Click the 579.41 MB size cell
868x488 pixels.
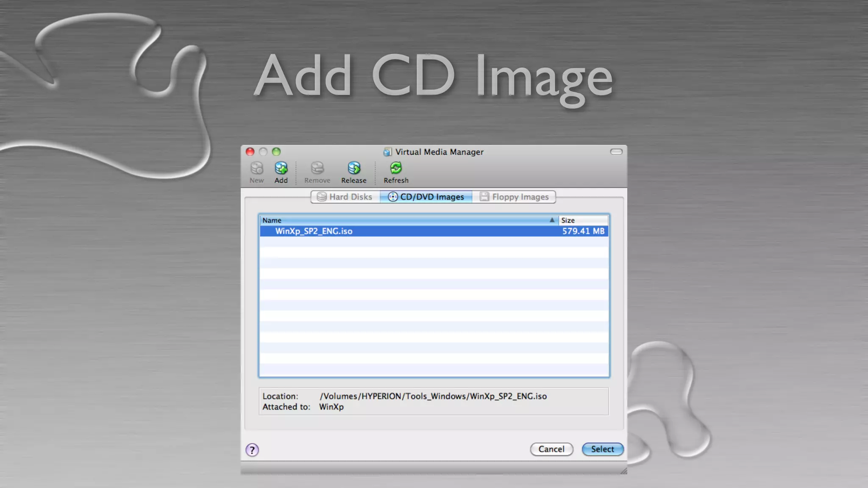[x=583, y=231]
